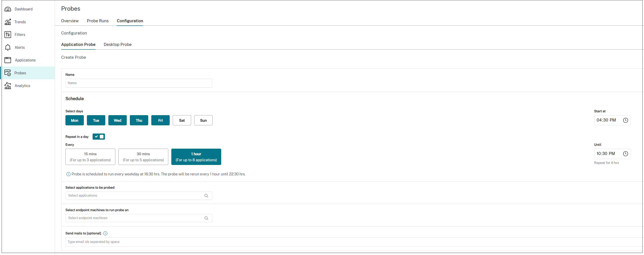Deselect the Mon day button
This screenshot has width=644, height=255.
pos(74,120)
